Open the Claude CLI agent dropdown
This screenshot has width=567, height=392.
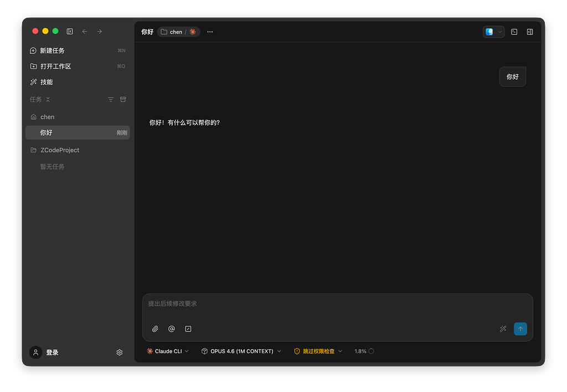coord(168,351)
